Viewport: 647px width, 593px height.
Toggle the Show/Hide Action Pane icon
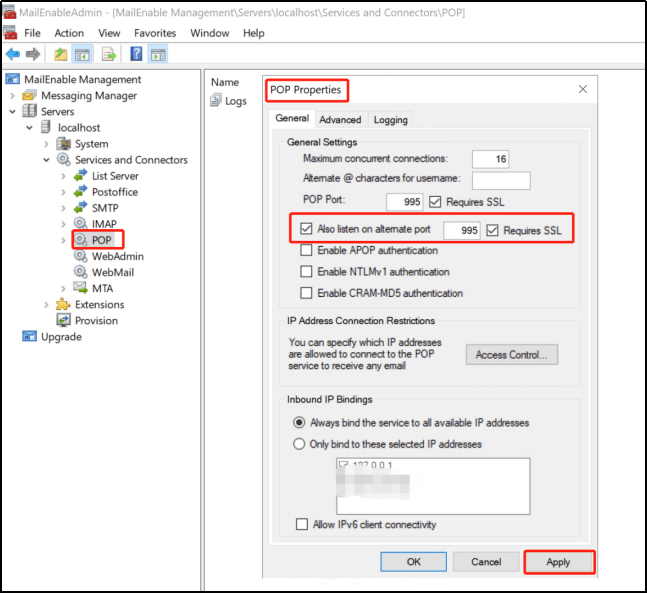[x=158, y=54]
